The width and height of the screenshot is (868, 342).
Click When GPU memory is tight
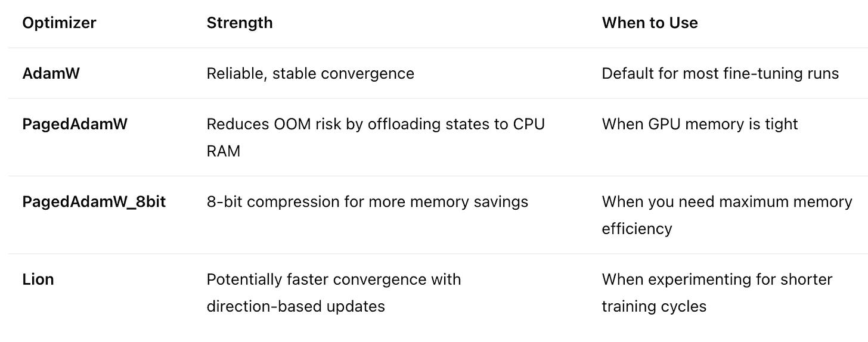point(700,124)
